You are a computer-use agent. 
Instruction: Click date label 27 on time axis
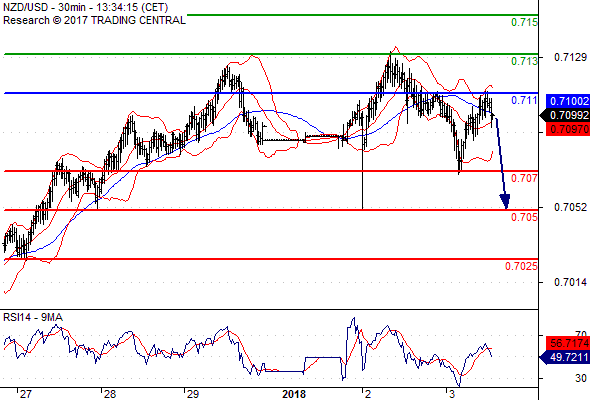26,394
